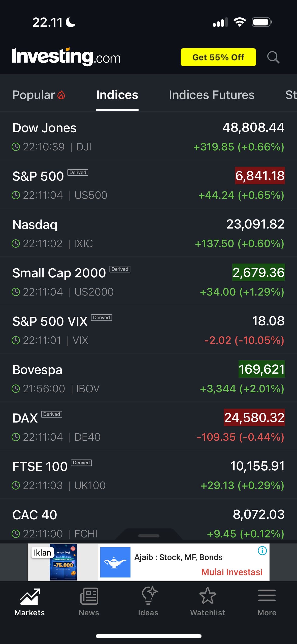This screenshot has height=644, width=297.
Task: Tap the Investing.com logo
Action: point(66,57)
